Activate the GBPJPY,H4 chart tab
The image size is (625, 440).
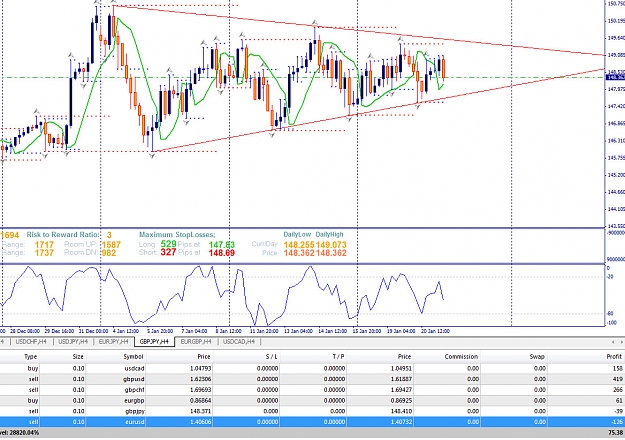(x=154, y=342)
